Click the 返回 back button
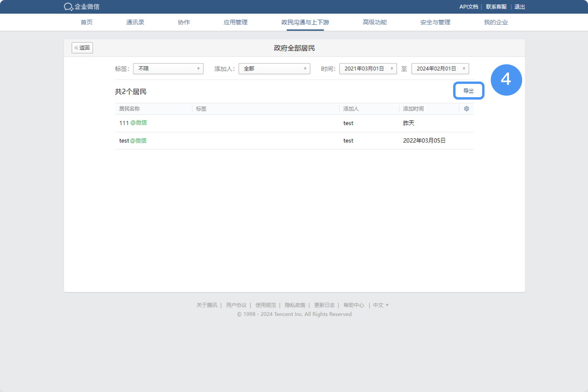The image size is (588, 392). tap(82, 47)
